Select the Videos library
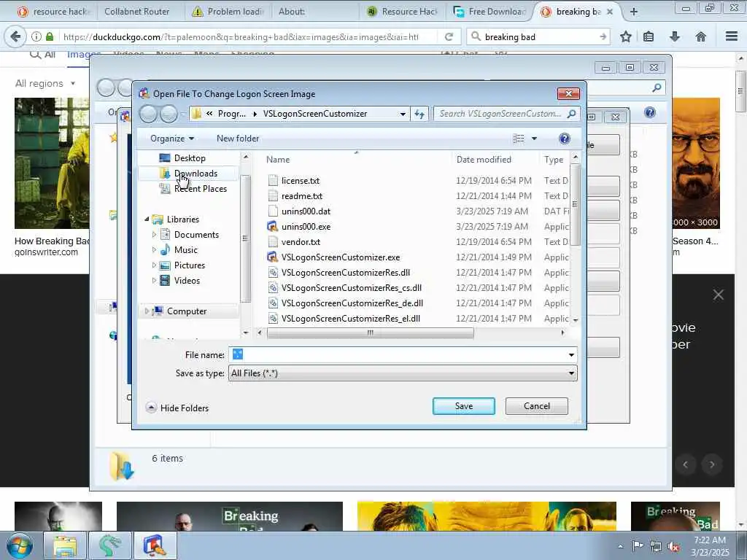The height and width of the screenshot is (560, 747). coord(187,280)
